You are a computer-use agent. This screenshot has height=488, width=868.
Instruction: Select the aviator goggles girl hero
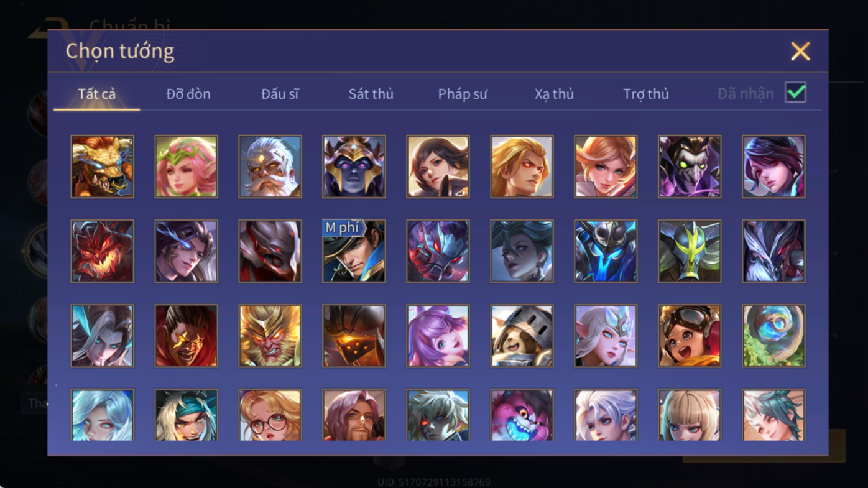point(690,336)
